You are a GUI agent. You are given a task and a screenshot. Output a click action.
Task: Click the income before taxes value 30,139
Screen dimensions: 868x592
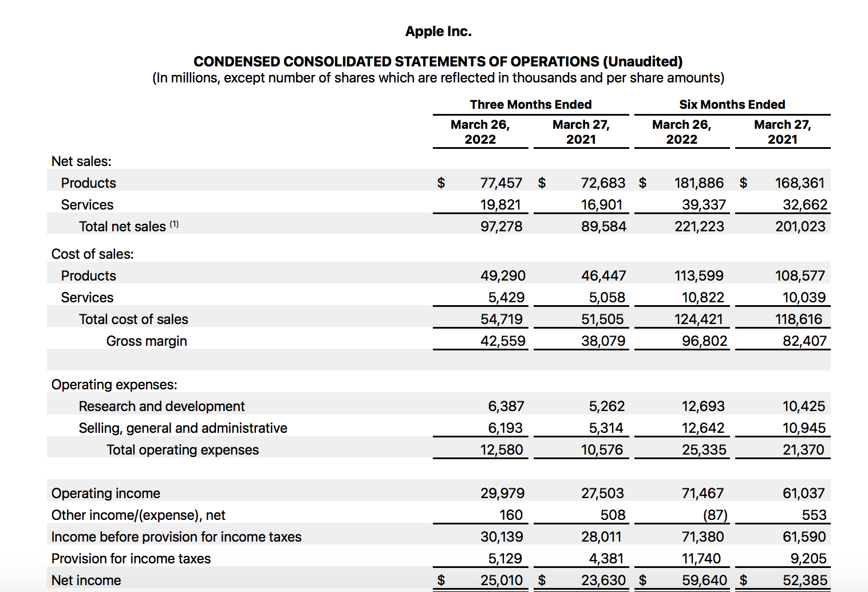pyautogui.click(x=502, y=537)
